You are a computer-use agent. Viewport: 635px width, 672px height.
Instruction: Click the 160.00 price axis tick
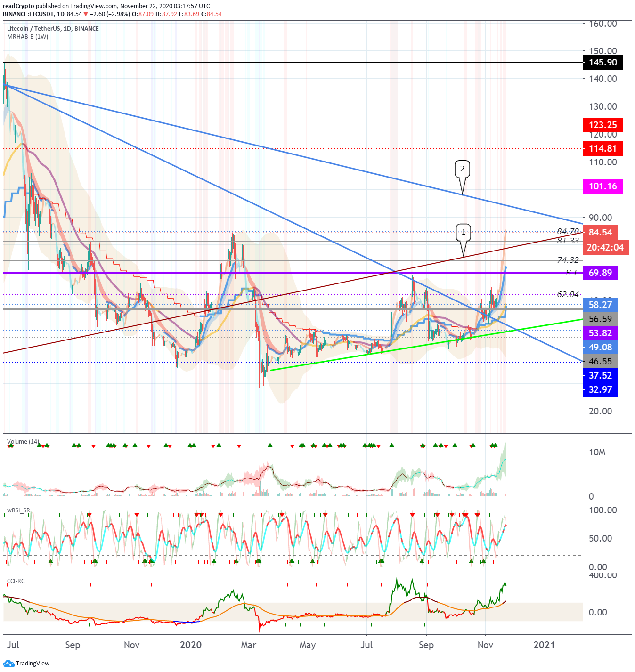(x=602, y=24)
